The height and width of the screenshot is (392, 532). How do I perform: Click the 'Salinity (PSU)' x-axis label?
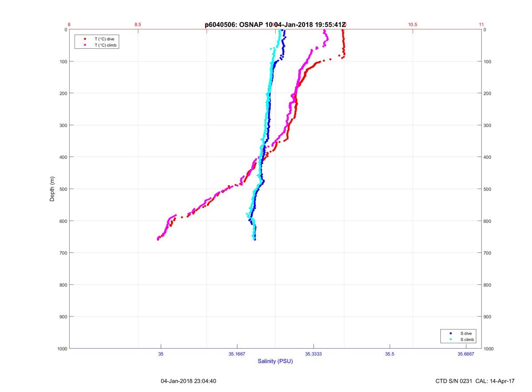[x=275, y=361]
